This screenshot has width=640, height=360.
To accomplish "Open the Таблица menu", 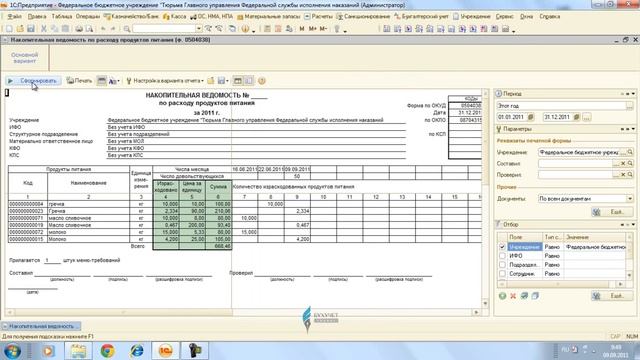I will [62, 17].
